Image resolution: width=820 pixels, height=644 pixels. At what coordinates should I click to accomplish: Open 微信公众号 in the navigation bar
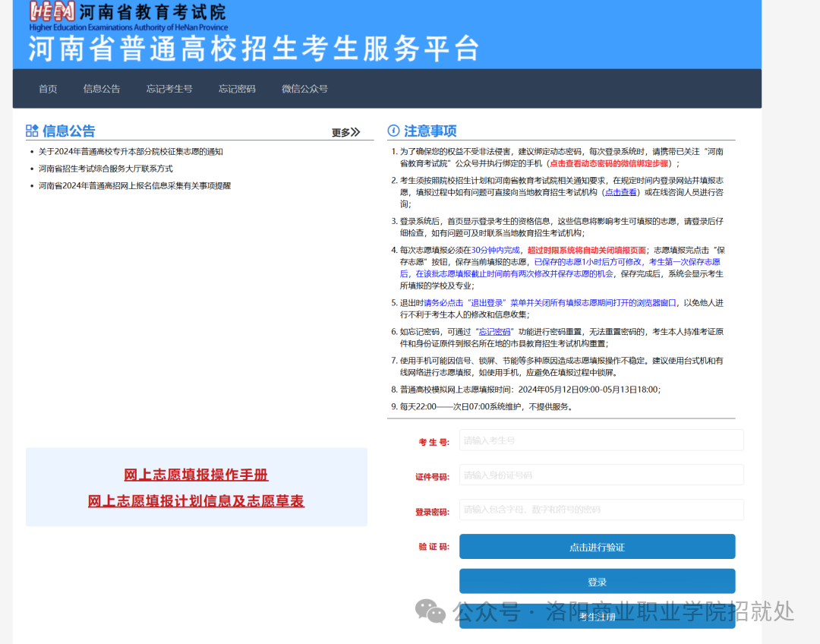coord(304,89)
